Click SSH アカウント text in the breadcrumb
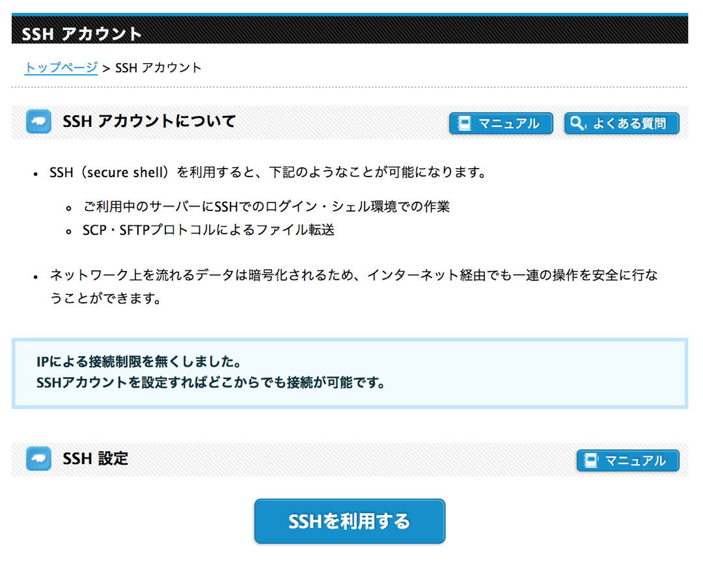The image size is (703, 588). click(x=158, y=68)
